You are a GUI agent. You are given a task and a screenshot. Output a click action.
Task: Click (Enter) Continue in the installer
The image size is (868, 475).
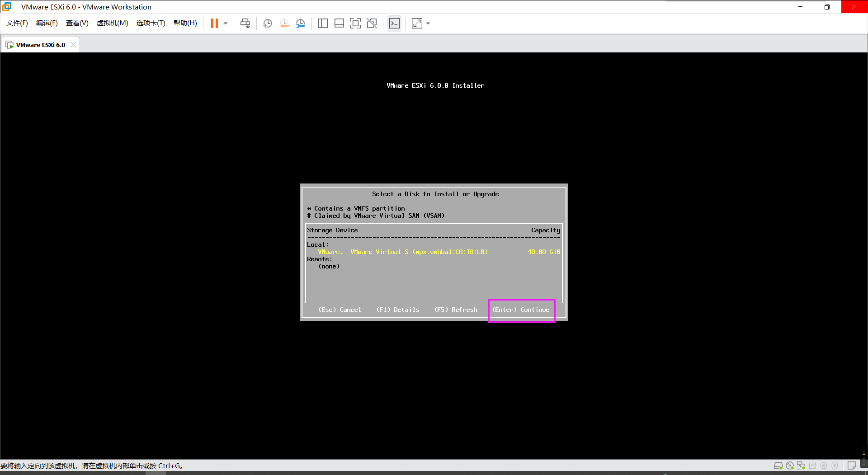(521, 310)
